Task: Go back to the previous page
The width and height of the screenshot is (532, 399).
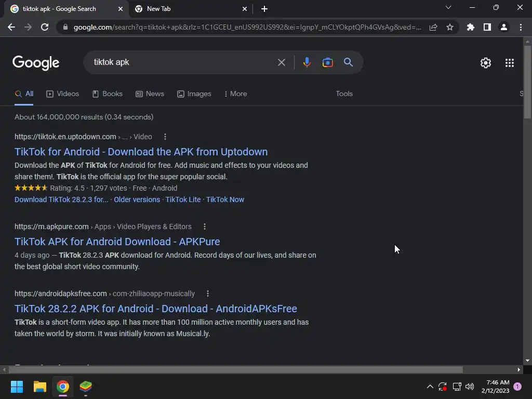Action: point(11,27)
